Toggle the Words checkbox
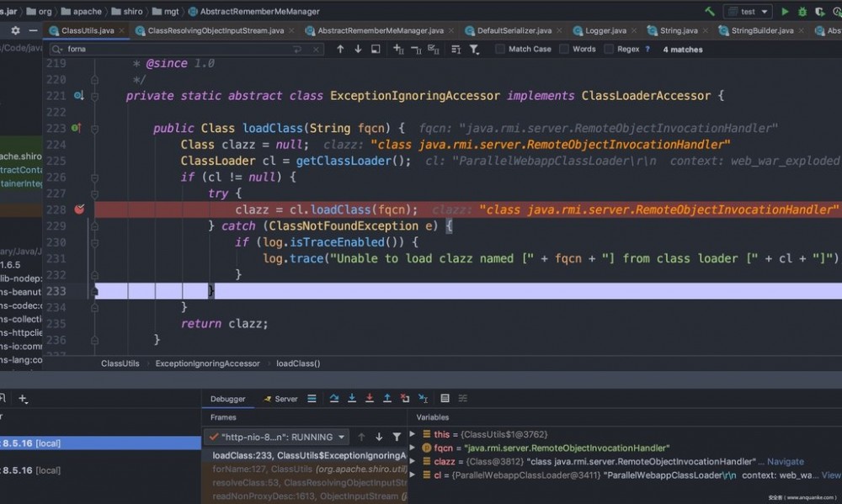 coord(564,50)
